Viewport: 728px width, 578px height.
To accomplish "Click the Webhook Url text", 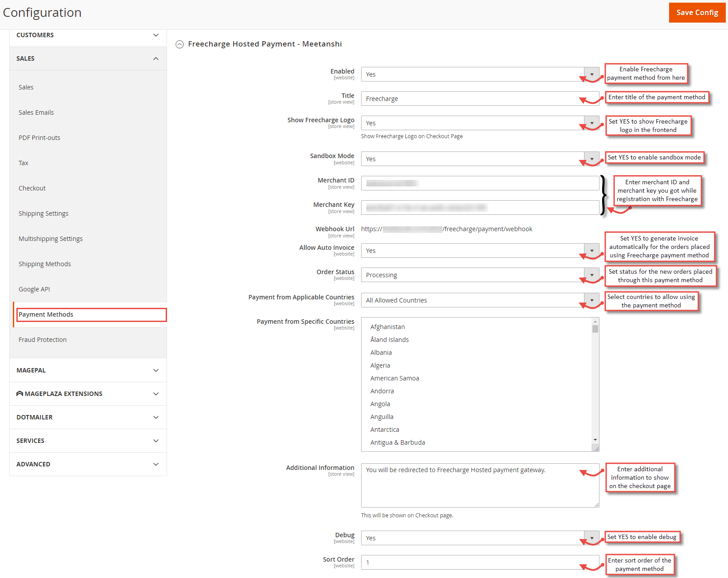I will [447, 229].
